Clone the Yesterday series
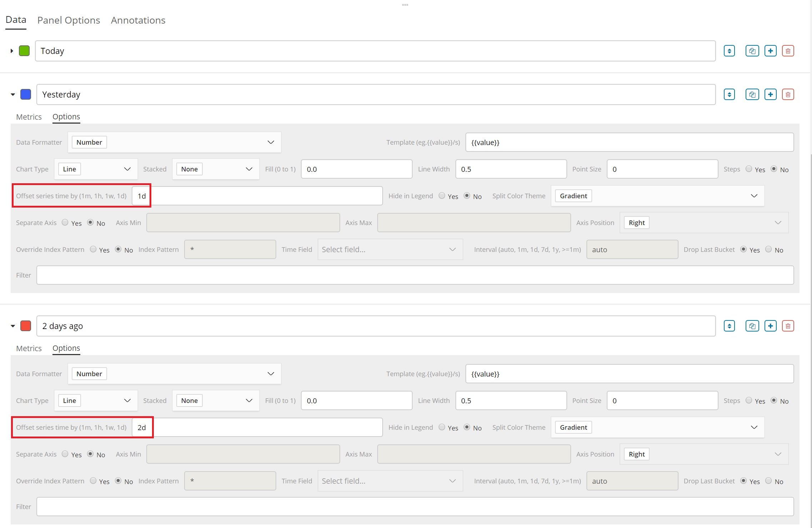Screen dimensions: 812x528 (x=752, y=94)
